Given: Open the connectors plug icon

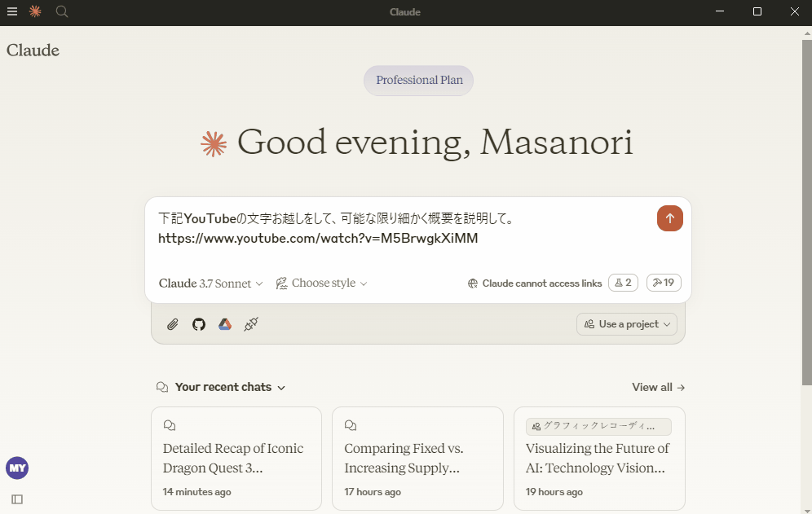Looking at the screenshot, I should (x=251, y=324).
